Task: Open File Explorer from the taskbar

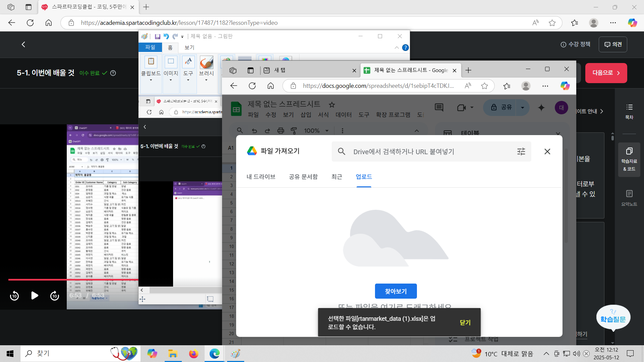Action: pos(173,354)
